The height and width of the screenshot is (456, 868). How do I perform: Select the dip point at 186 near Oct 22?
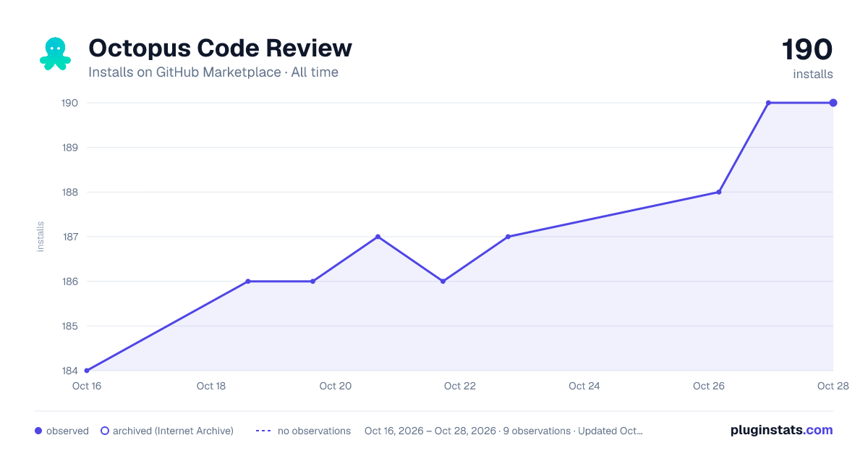(x=443, y=282)
